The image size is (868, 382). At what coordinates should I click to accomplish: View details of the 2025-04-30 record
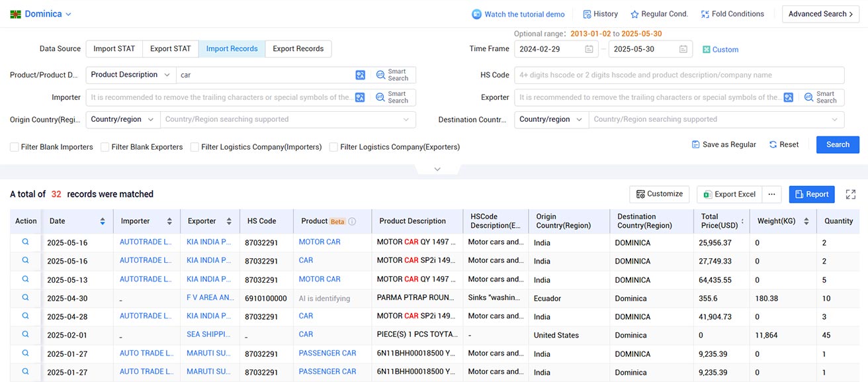[x=26, y=297]
